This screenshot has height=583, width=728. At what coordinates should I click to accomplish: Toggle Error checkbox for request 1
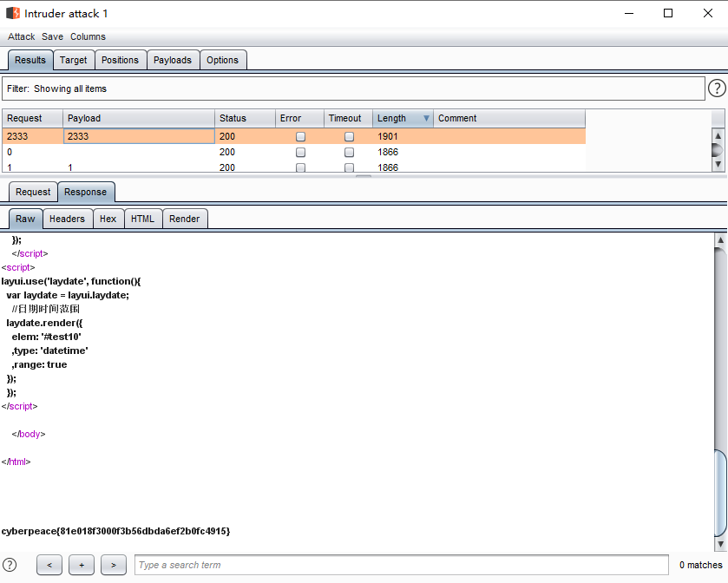pyautogui.click(x=300, y=167)
